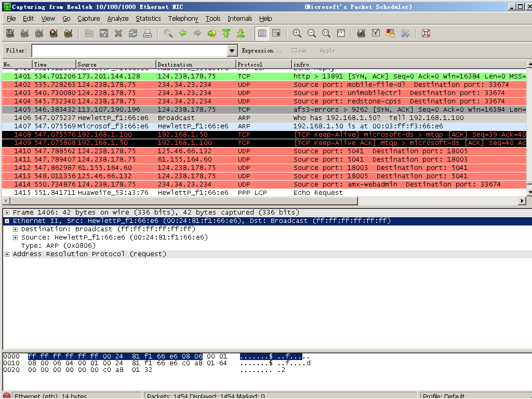Go forward in packet history arrow
The width and height of the screenshot is (532, 399).
pos(197,33)
